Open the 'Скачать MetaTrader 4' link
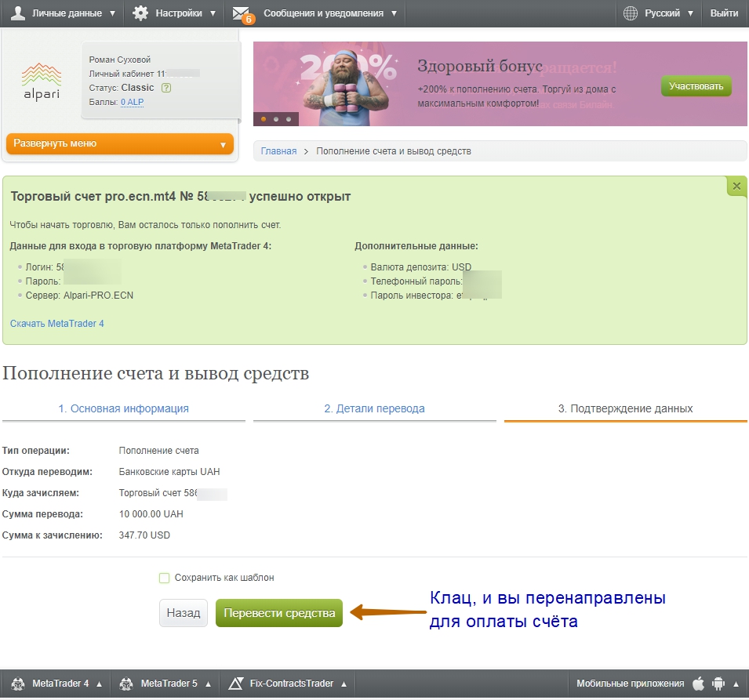749x700 pixels. point(57,324)
